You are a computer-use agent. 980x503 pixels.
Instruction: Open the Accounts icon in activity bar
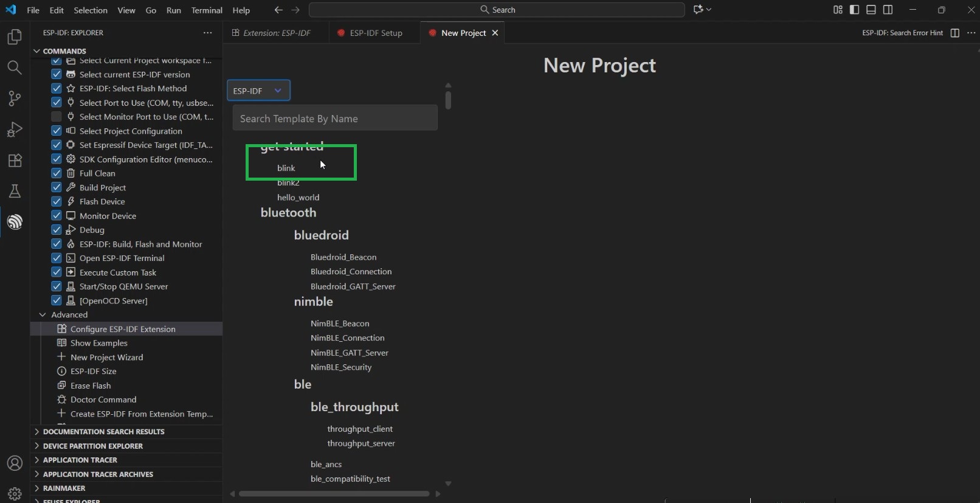coord(15,463)
